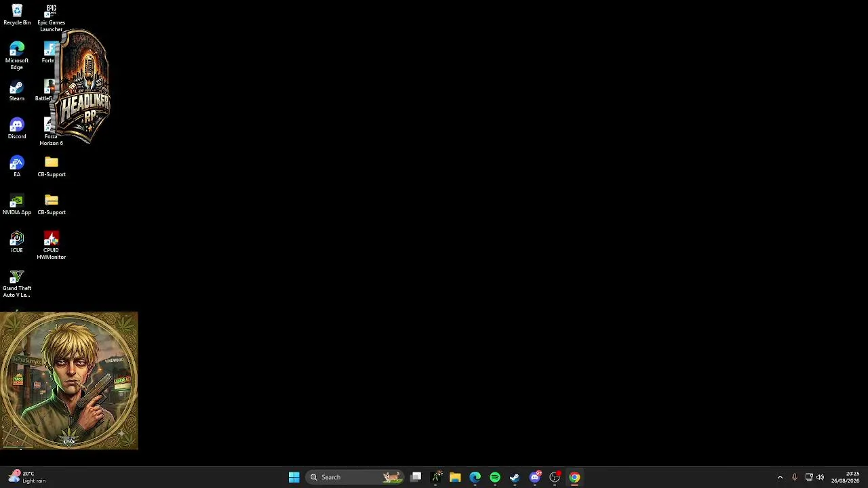Open the Windows Start menu
Viewport: 868px width, 488px height.
click(294, 477)
